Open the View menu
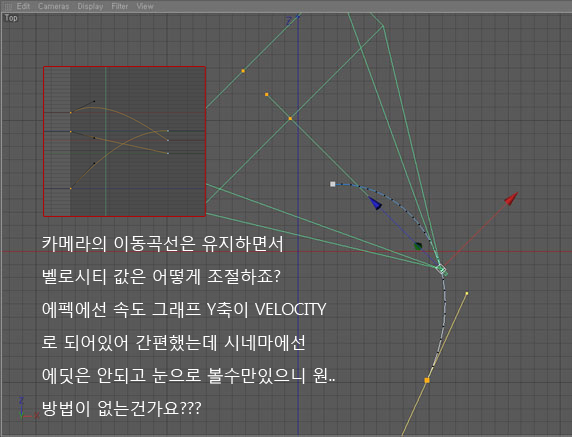Image resolution: width=572 pixels, height=437 pixels. [x=145, y=6]
